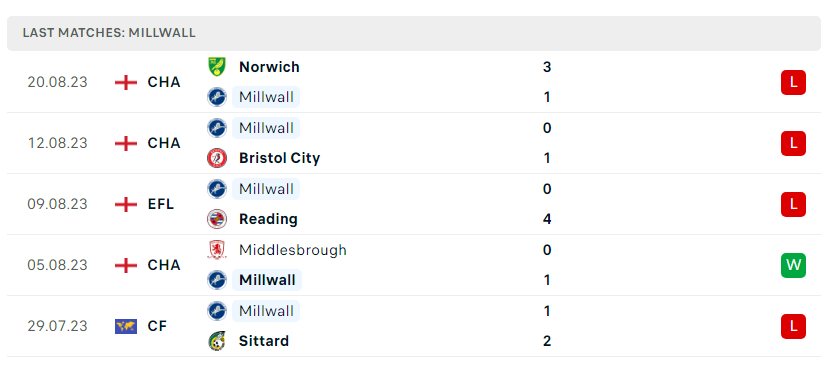Image resolution: width=831 pixels, height=374 pixels.
Task: Click the Middlesbrough club crest icon
Action: [x=217, y=250]
